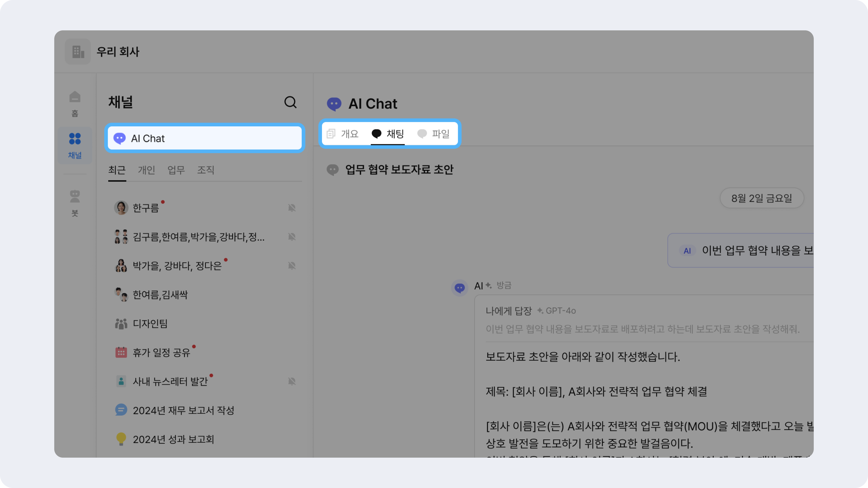The image size is (868, 488).
Task: Open the AI Chat channel entry
Action: click(205, 139)
